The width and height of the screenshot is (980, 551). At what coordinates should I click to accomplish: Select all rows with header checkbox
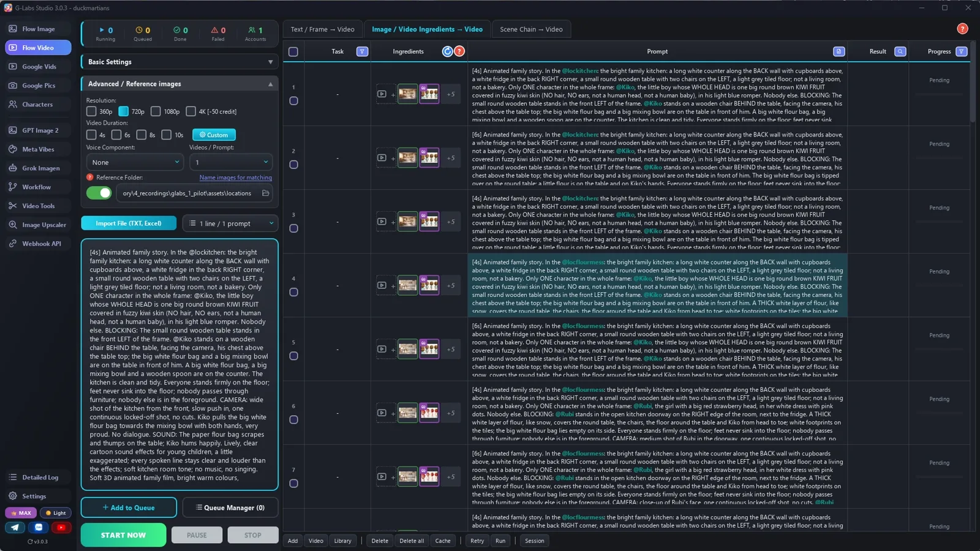(x=293, y=52)
